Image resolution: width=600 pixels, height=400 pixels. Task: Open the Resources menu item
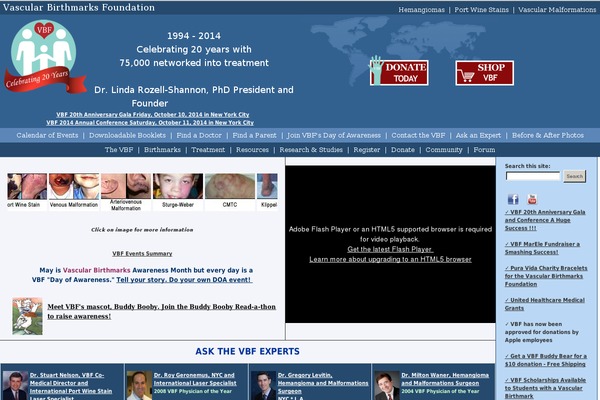[x=252, y=150]
